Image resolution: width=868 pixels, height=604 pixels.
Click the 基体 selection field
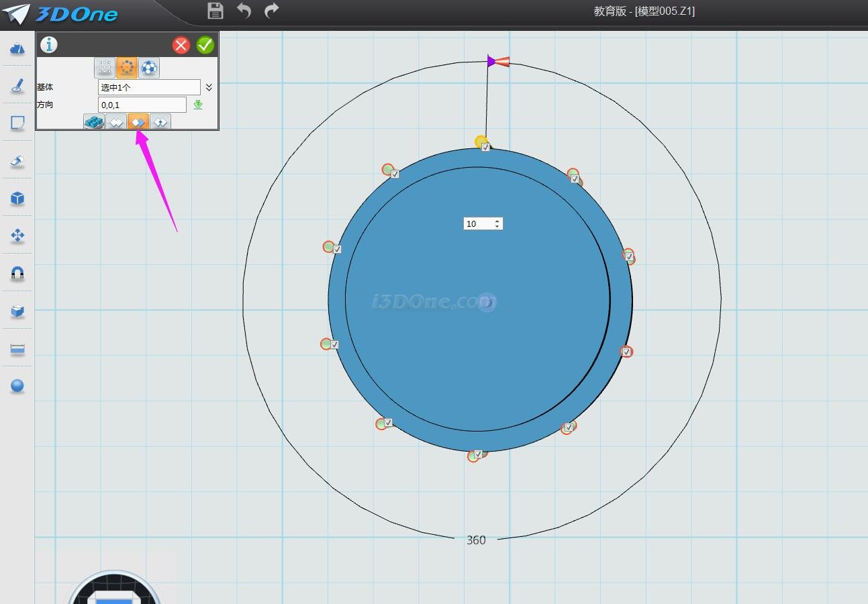(149, 87)
